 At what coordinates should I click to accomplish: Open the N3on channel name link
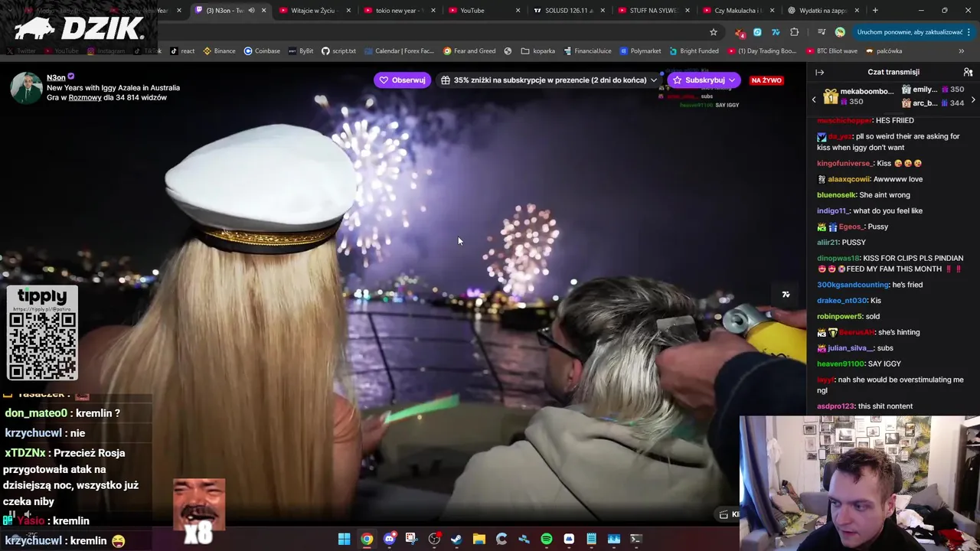pos(56,77)
